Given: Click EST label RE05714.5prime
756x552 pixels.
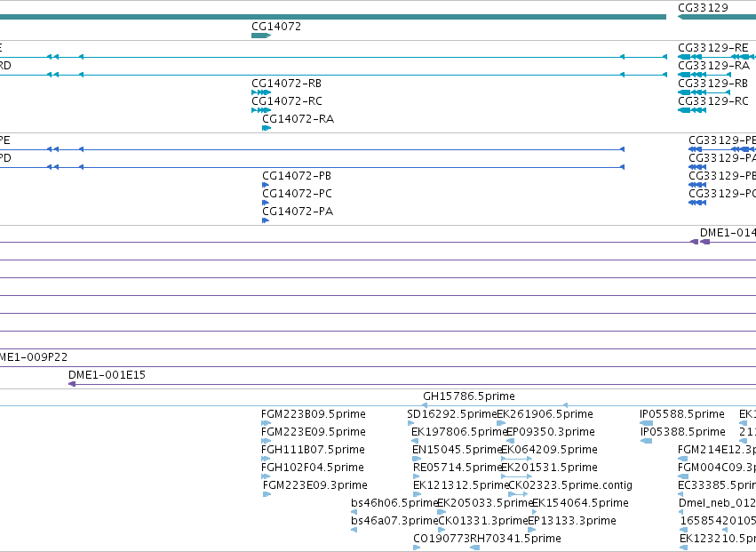Looking at the screenshot, I should 458,468.
